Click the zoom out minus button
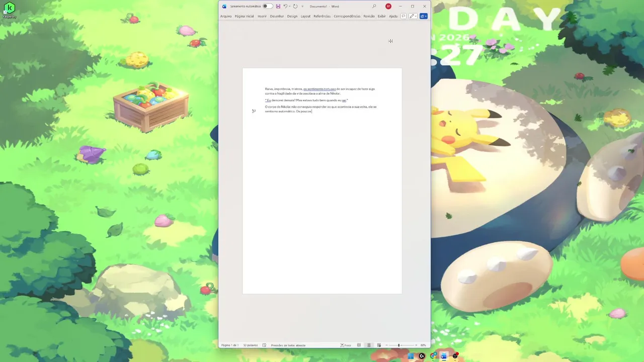644x362 pixels. 386,345
